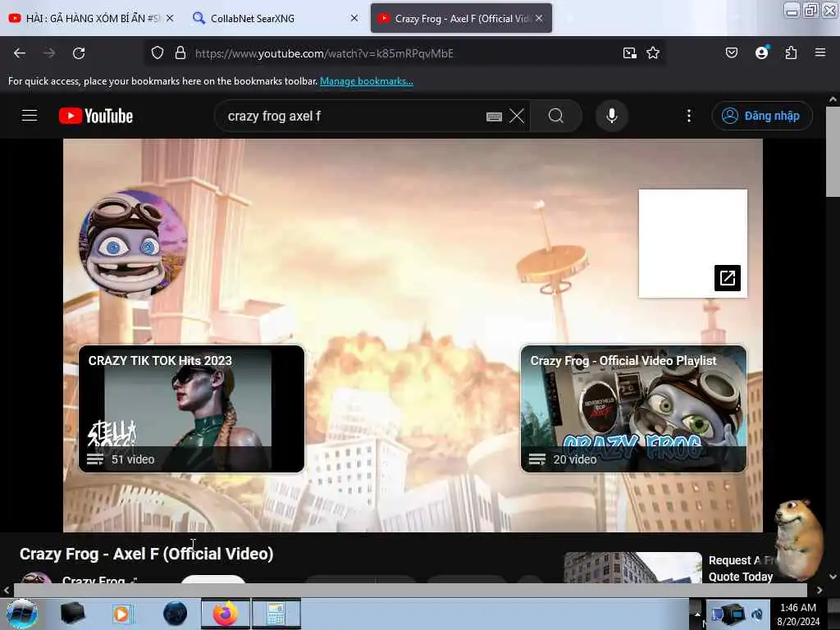Open the black box app on taskbar
Screen dimensions: 840x630
pos(72,614)
